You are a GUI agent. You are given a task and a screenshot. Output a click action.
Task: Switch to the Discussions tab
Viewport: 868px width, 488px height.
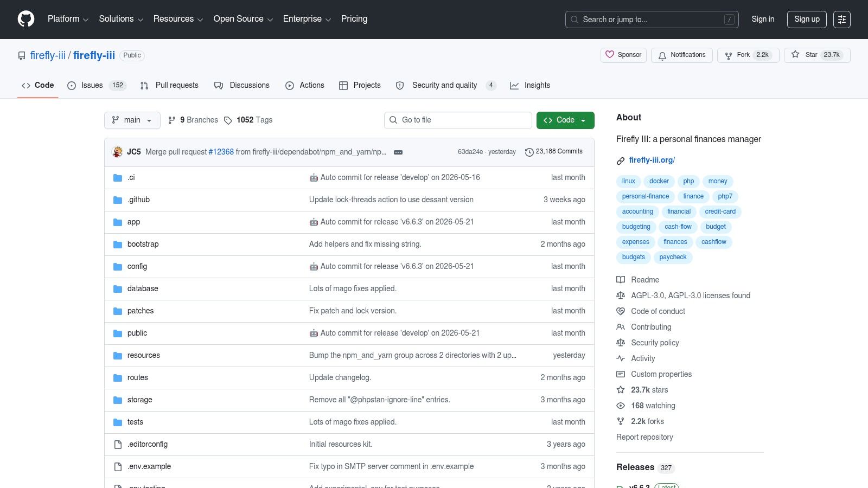242,85
